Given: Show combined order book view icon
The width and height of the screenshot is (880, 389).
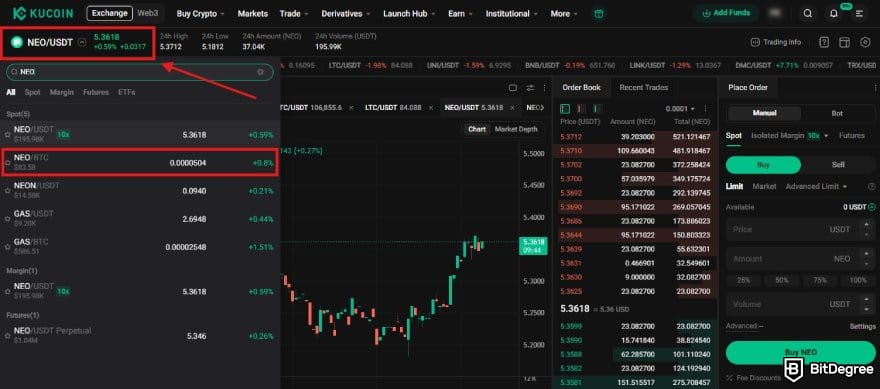Looking at the screenshot, I should coord(565,108).
